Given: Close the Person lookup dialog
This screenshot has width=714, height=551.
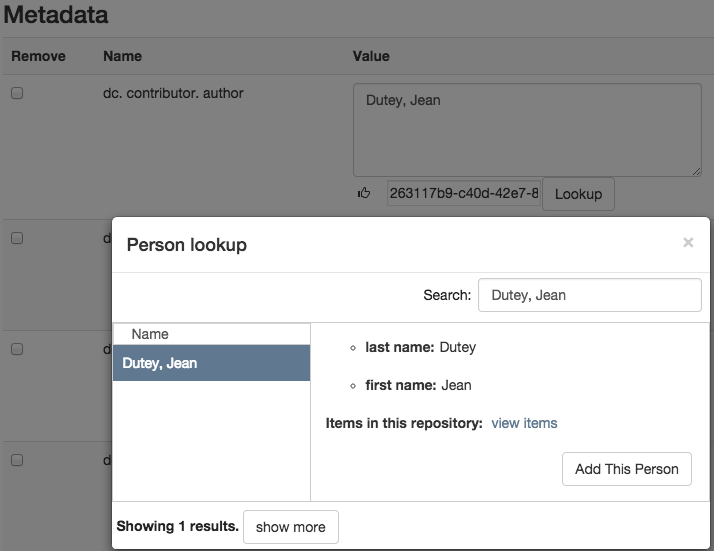Looking at the screenshot, I should (x=688, y=242).
